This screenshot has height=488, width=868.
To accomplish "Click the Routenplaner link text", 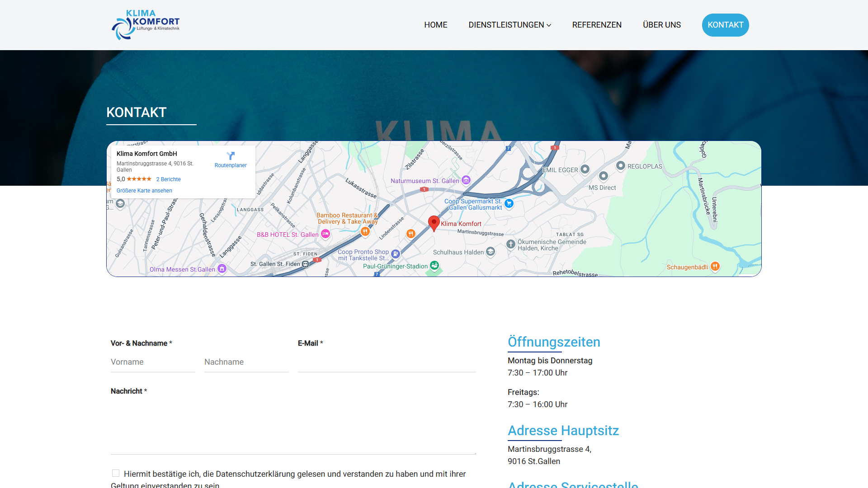I will [x=231, y=165].
